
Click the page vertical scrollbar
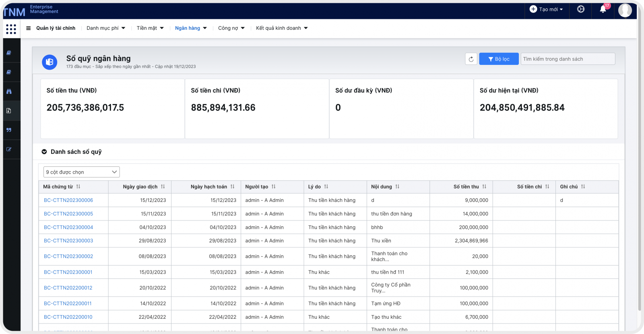click(x=640, y=165)
